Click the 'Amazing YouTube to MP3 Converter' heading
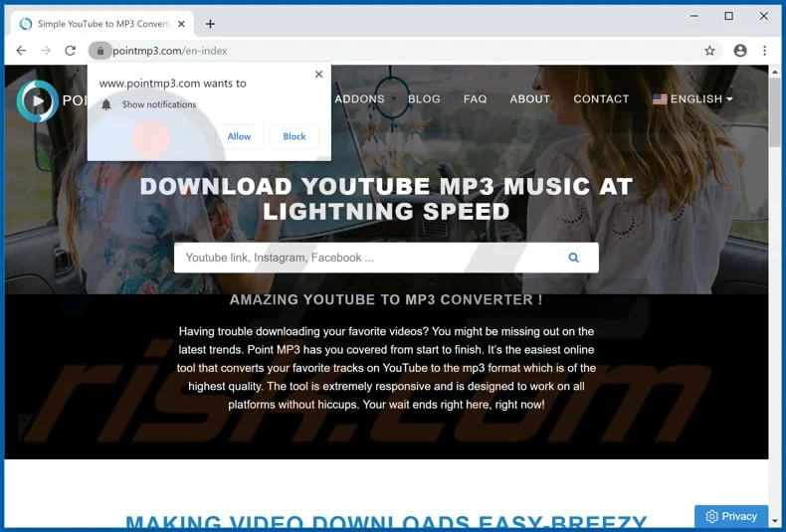This screenshot has height=532, width=786. tap(386, 299)
